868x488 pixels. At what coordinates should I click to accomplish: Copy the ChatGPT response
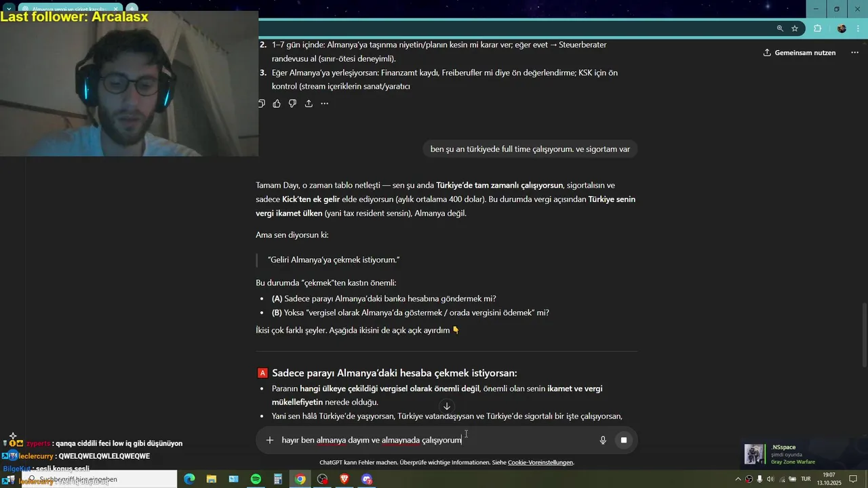261,104
